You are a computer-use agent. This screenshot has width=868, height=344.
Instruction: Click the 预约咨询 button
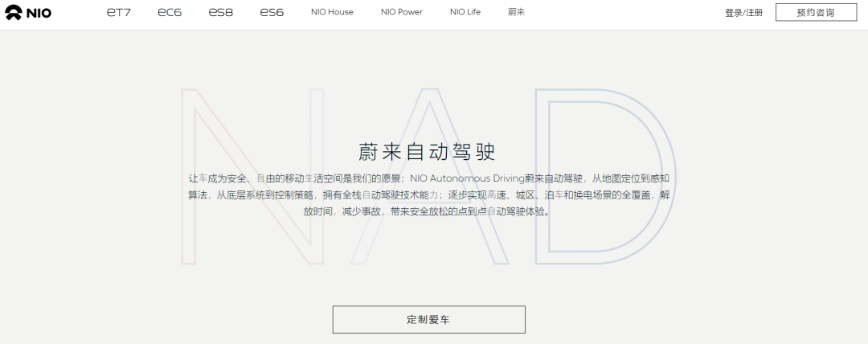point(816,13)
